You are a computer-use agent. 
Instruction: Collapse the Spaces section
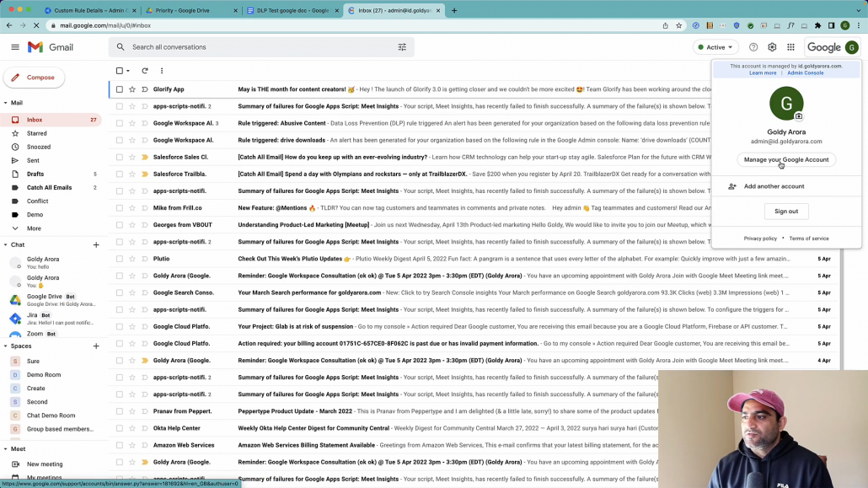(x=6, y=346)
